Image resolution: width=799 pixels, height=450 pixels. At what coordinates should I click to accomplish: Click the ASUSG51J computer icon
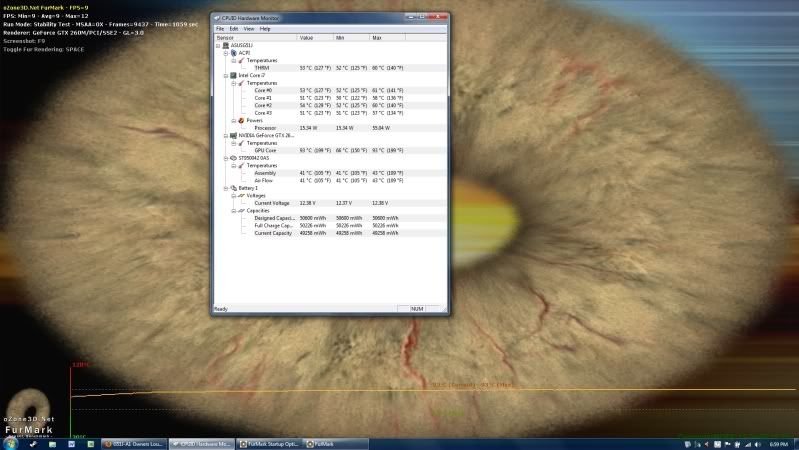pyautogui.click(x=226, y=45)
